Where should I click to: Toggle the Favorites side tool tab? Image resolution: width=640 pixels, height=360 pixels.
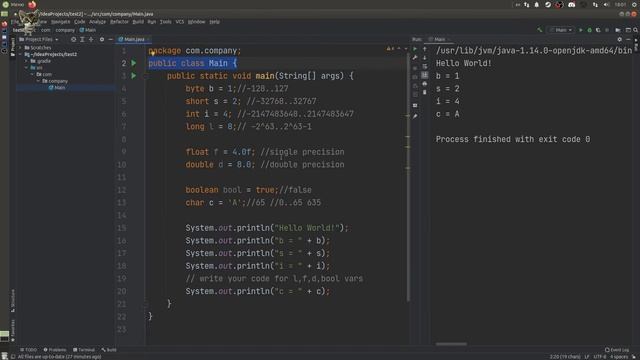point(13,331)
